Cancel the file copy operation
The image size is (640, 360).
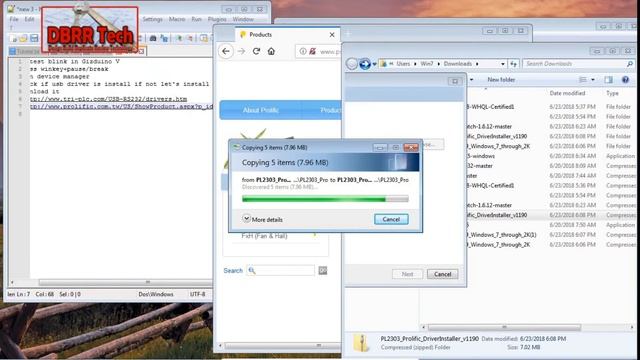tap(391, 219)
